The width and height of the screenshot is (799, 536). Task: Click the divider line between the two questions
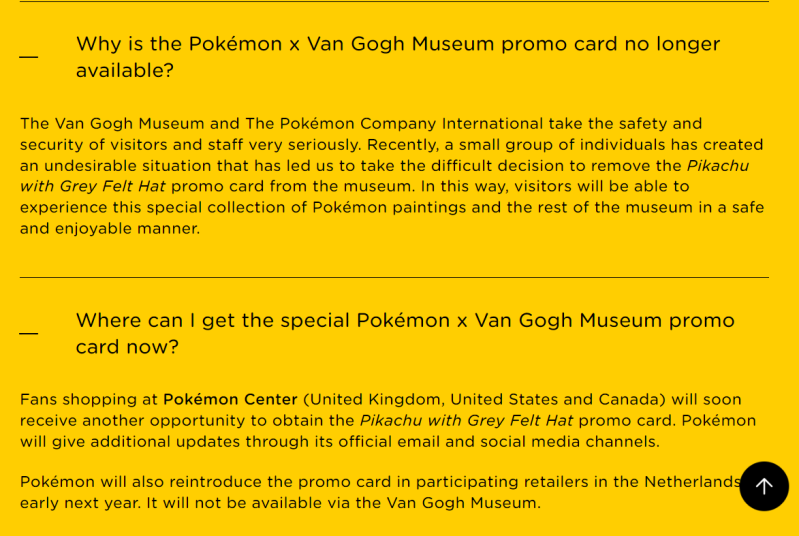point(394,277)
